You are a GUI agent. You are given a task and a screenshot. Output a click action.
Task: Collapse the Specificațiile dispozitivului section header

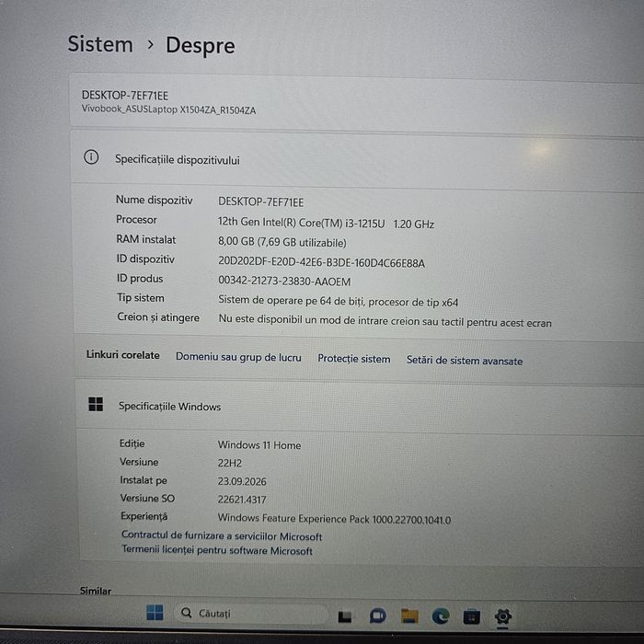point(357,159)
